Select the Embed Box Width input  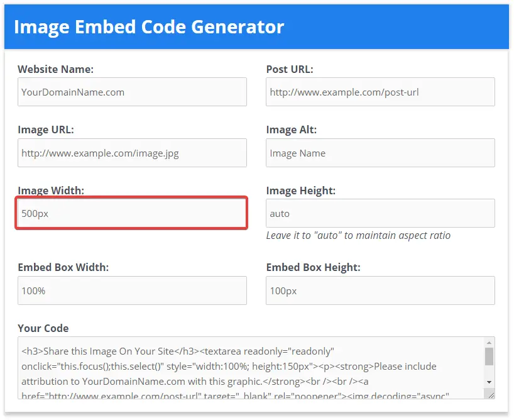point(132,290)
